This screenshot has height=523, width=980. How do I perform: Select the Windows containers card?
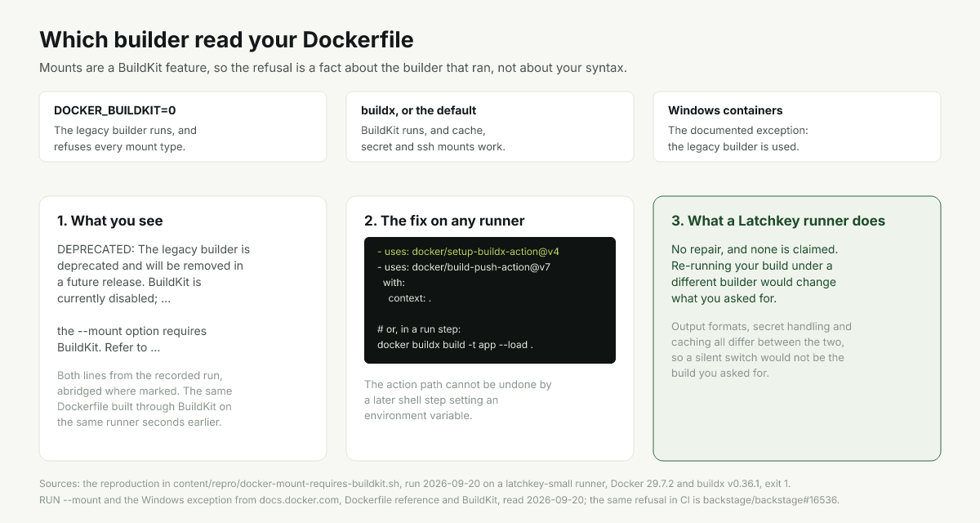(x=797, y=127)
